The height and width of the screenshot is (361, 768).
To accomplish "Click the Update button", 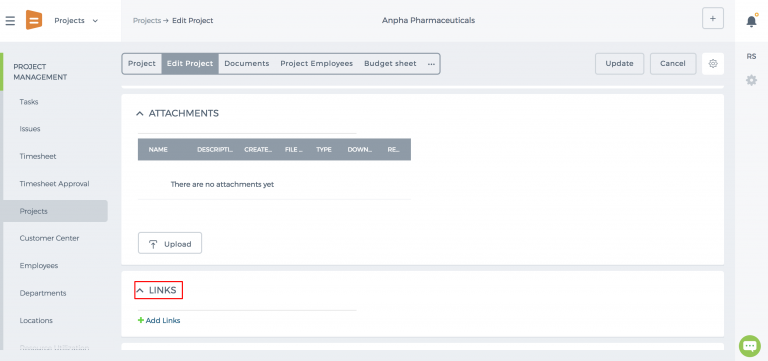I will point(619,64).
